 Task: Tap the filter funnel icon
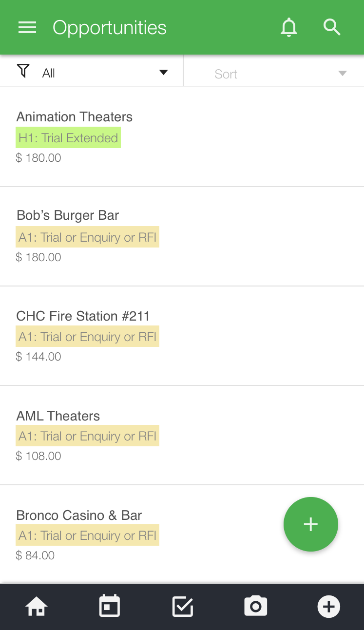coord(23,71)
